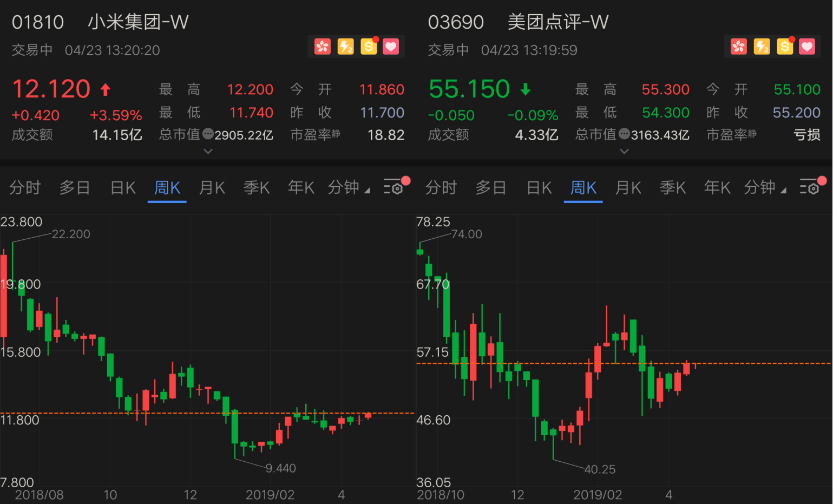Click the dollar coin icon for 小米集团-W

point(369,47)
